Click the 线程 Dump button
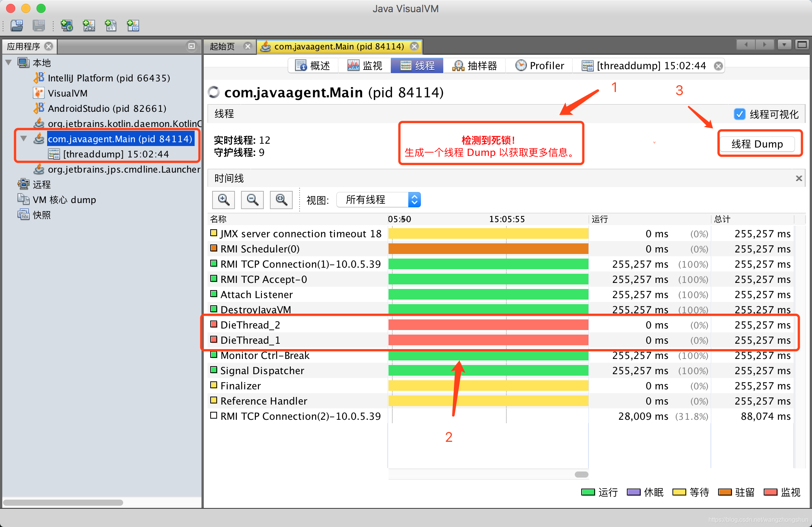 (757, 144)
